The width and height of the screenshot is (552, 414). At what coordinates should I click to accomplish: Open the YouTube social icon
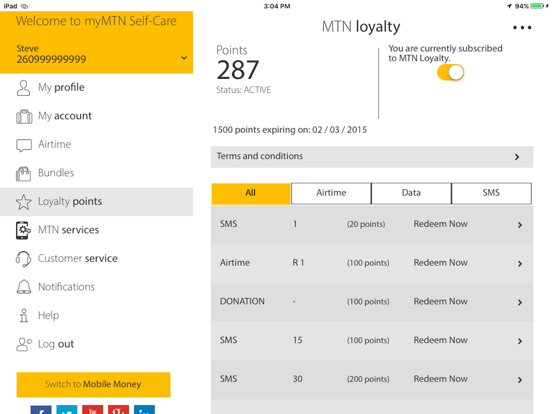93,410
